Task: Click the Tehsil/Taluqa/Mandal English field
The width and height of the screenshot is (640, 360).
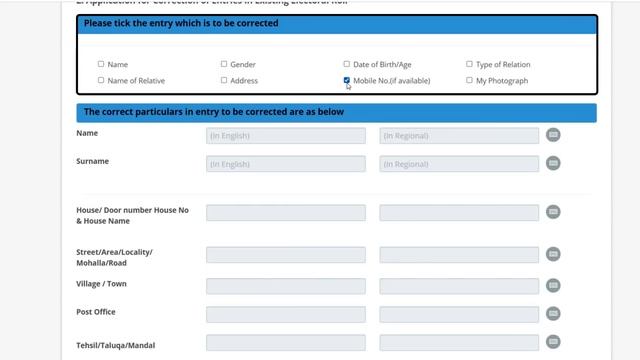Action: (x=286, y=342)
